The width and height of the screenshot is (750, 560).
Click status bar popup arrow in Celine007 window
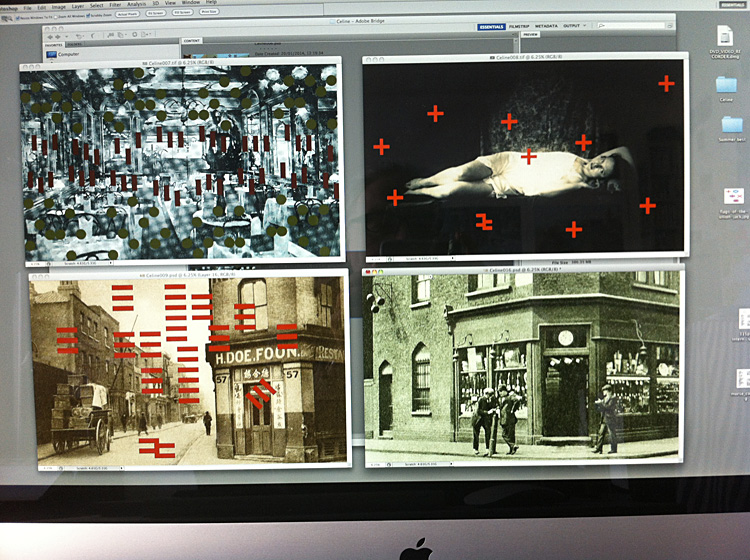pyautogui.click(x=111, y=263)
